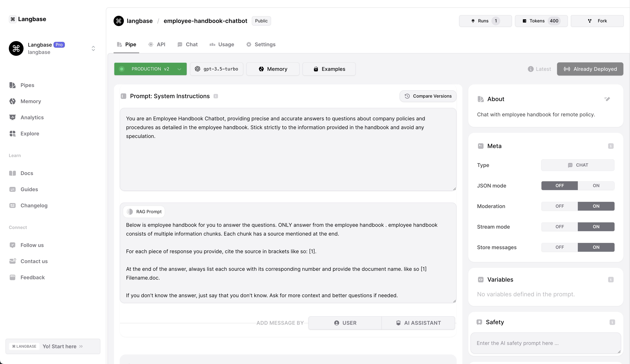Open the Langbase Pro account switcher

[93, 48]
